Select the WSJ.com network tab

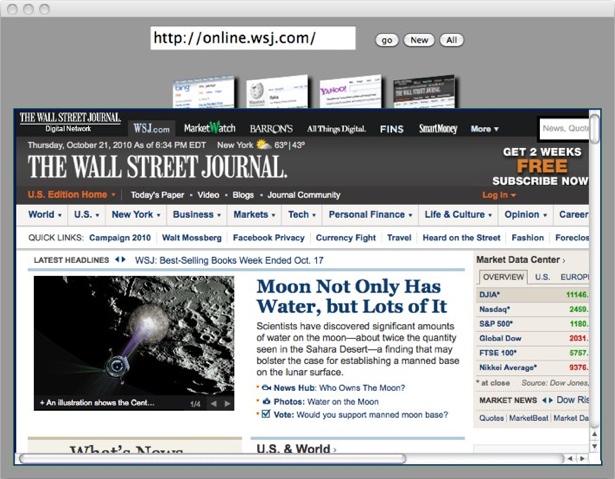(x=151, y=128)
